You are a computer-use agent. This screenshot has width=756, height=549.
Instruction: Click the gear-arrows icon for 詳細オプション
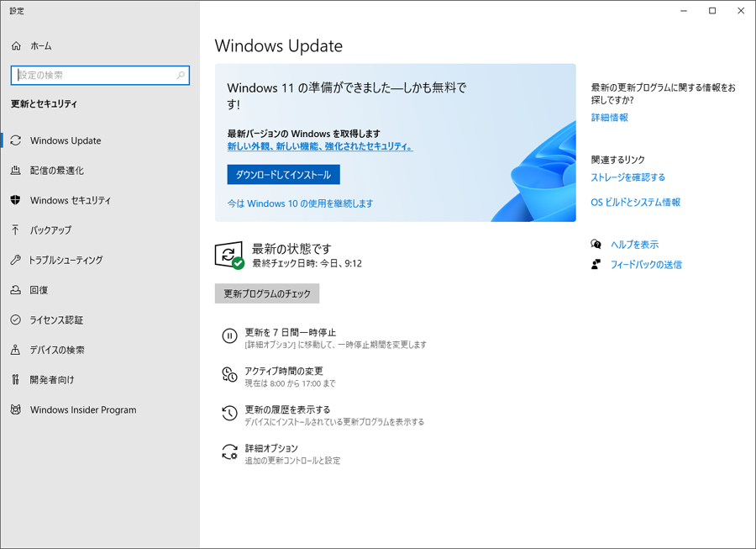click(x=229, y=451)
